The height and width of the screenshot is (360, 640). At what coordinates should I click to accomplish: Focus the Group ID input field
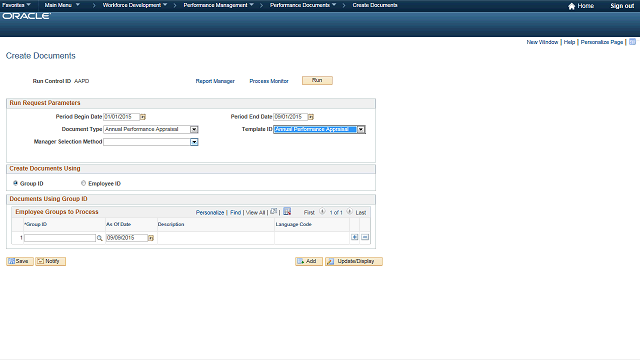[x=60, y=238]
